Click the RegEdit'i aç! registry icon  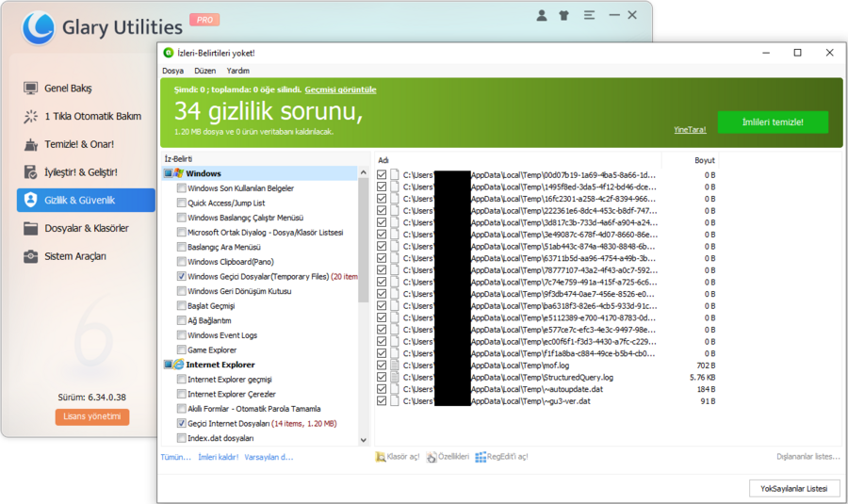(x=481, y=457)
